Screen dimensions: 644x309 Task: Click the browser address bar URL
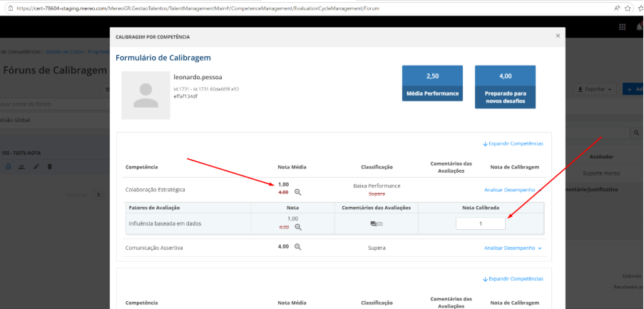[198, 9]
